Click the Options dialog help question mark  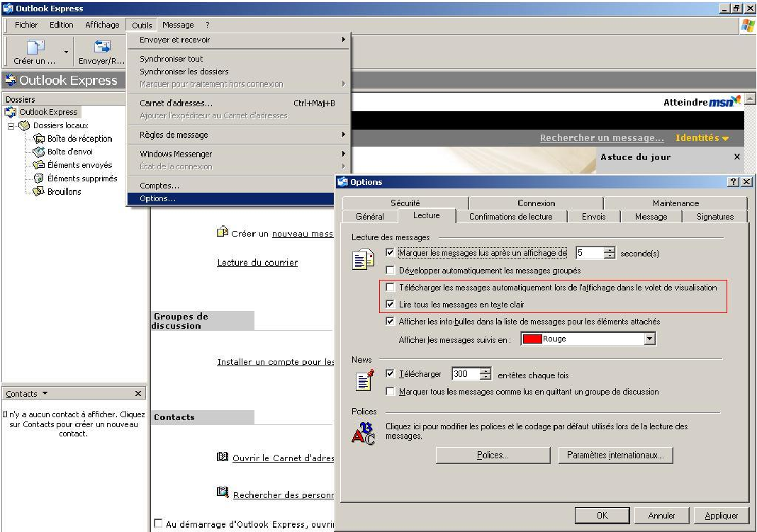click(734, 182)
